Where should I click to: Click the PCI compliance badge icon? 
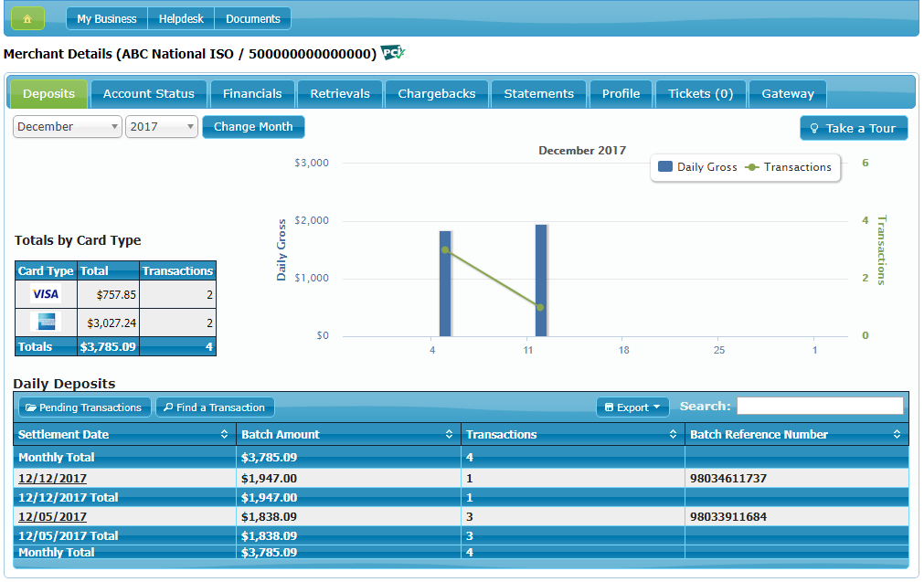[392, 52]
